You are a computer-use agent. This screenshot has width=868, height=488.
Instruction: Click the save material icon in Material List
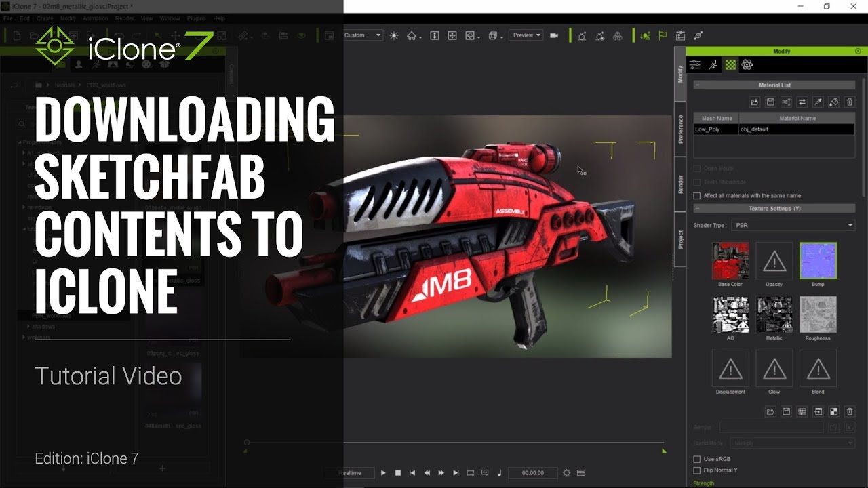(x=770, y=102)
